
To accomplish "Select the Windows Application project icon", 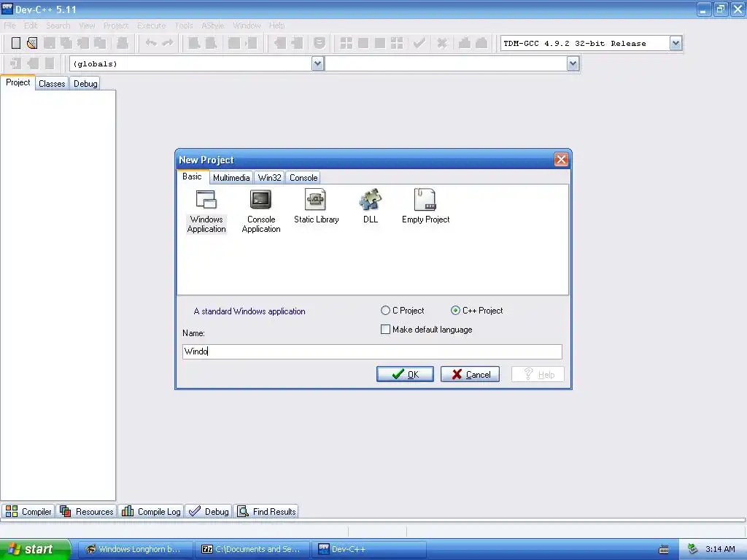I will pos(206,211).
